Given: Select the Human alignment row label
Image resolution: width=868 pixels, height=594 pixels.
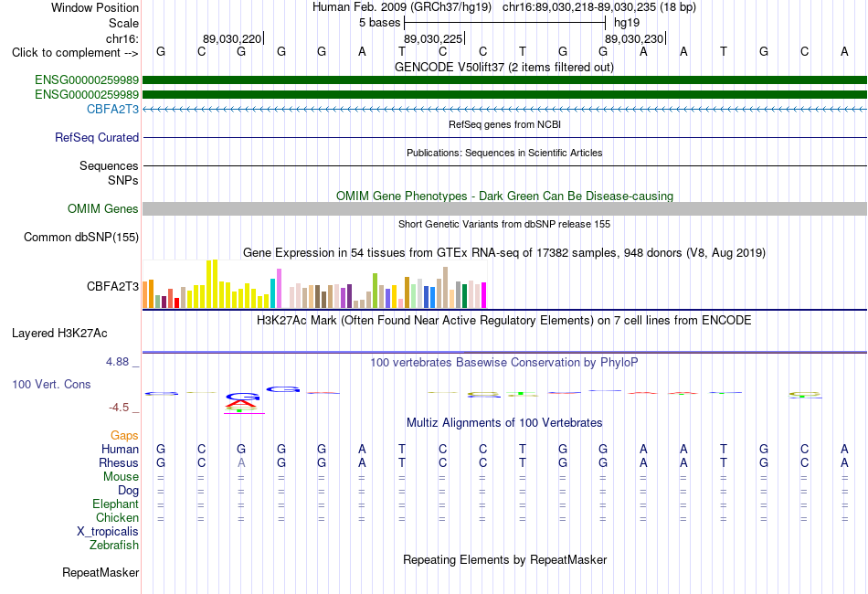Looking at the screenshot, I should [x=120, y=449].
